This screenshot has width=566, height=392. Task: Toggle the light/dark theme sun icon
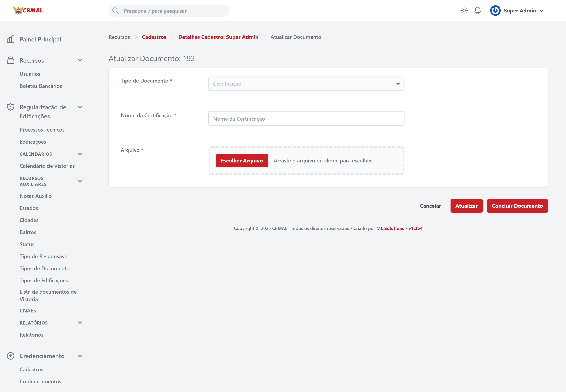tap(464, 11)
